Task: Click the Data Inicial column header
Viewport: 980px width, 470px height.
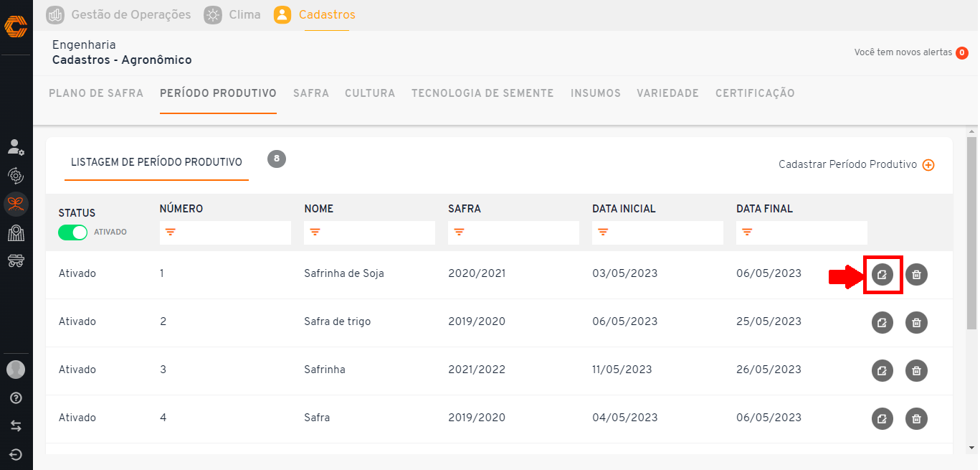Action: (x=624, y=209)
